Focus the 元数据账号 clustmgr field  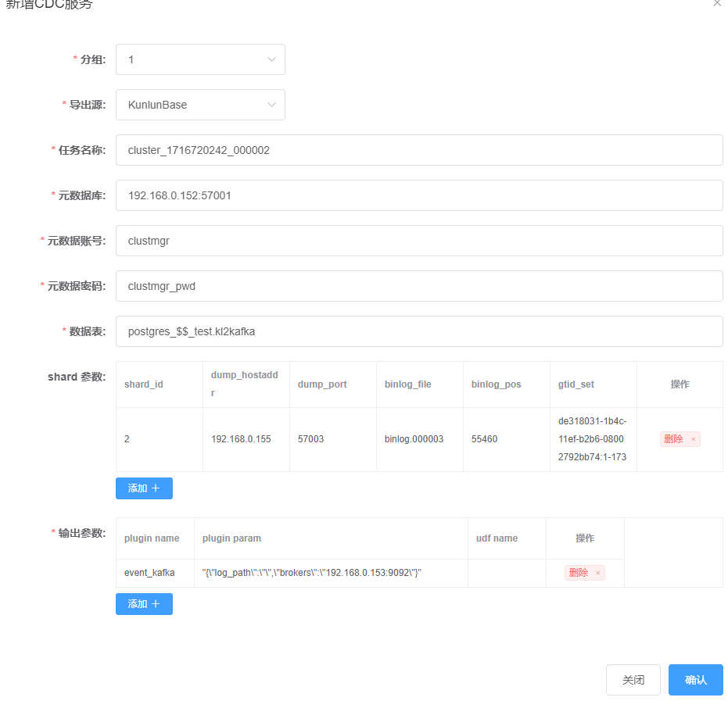(419, 241)
